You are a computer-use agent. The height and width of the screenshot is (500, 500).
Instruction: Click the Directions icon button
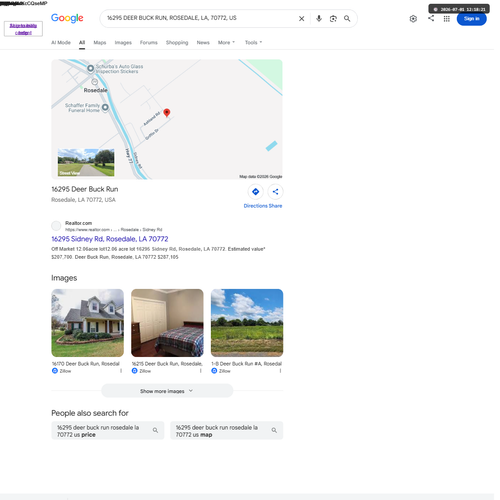pyautogui.click(x=256, y=192)
